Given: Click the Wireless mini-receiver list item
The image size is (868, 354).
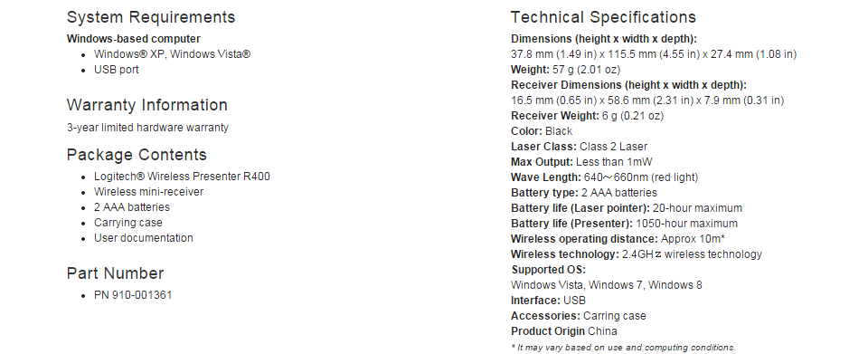Looking at the screenshot, I should (x=148, y=192).
